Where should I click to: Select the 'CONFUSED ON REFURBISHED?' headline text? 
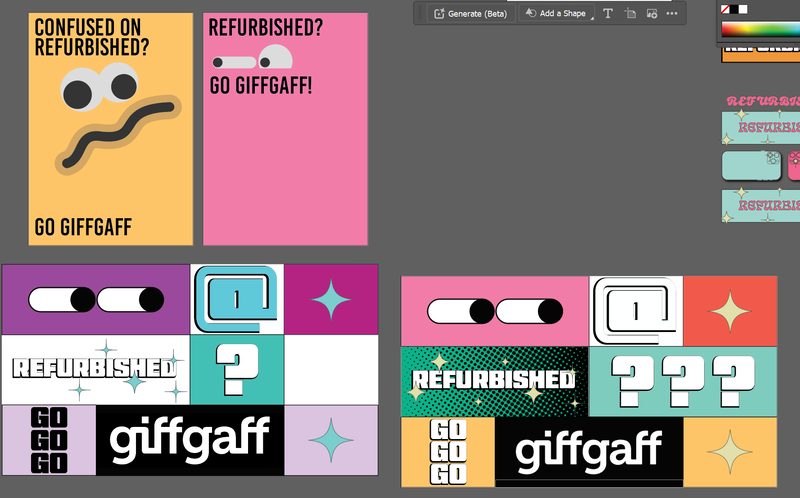point(92,37)
